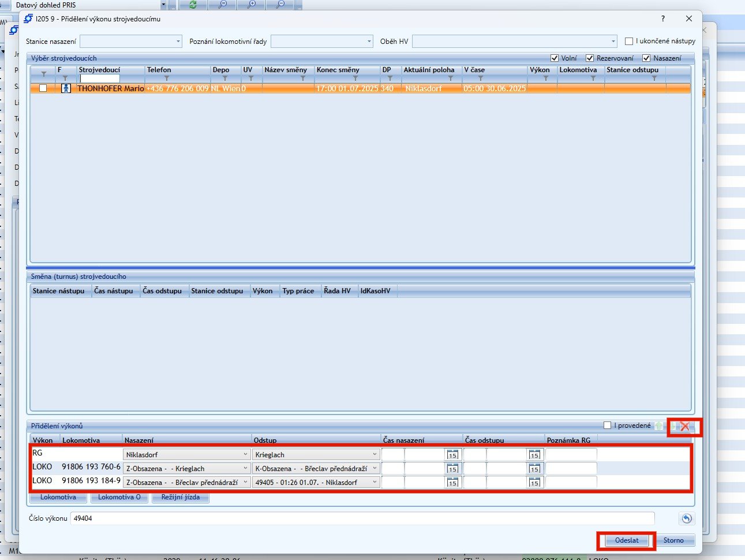Image resolution: width=745 pixels, height=560 pixels.
Task: Click the Číslo výkonu input field
Action: tap(362, 518)
